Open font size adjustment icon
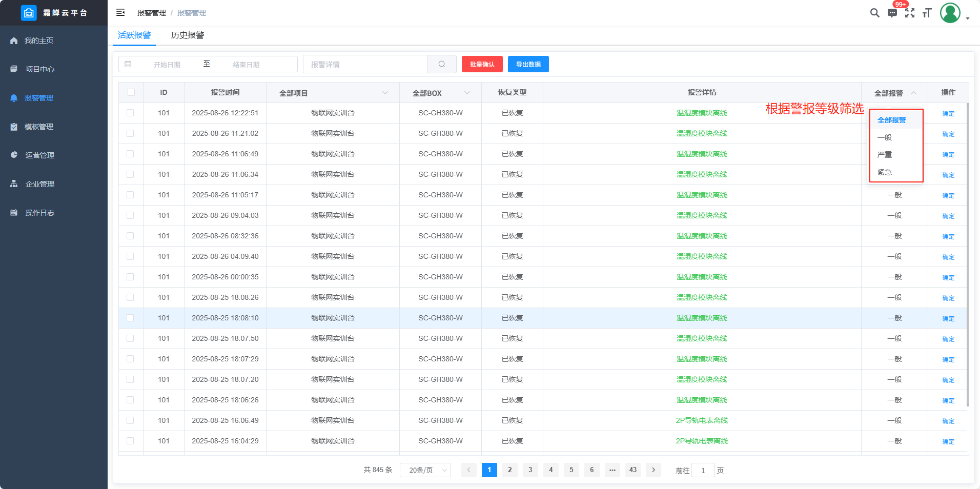This screenshot has height=489, width=980. click(x=927, y=13)
